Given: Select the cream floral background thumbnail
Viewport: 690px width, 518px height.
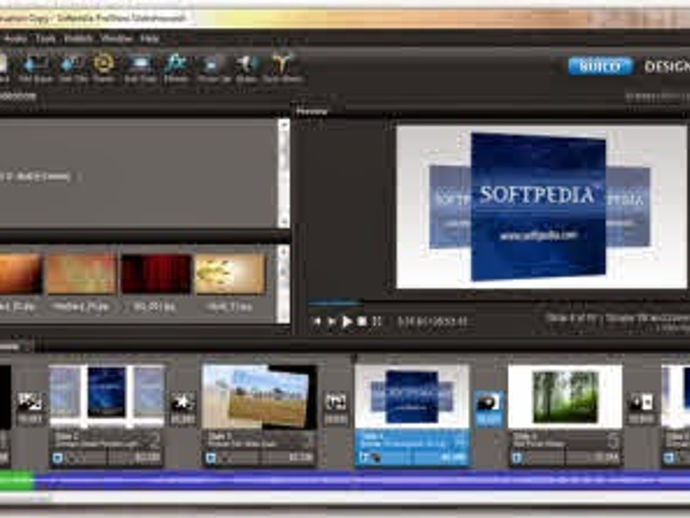Looking at the screenshot, I should 230,274.
